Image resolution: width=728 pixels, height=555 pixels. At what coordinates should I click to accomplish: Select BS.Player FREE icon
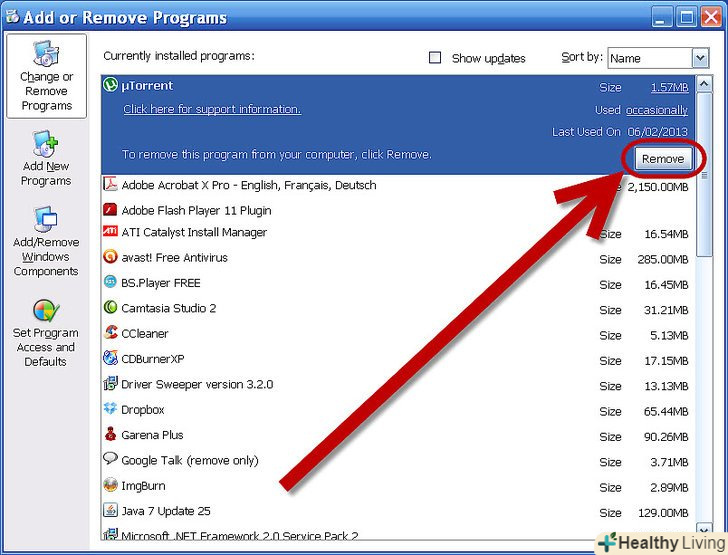[110, 281]
